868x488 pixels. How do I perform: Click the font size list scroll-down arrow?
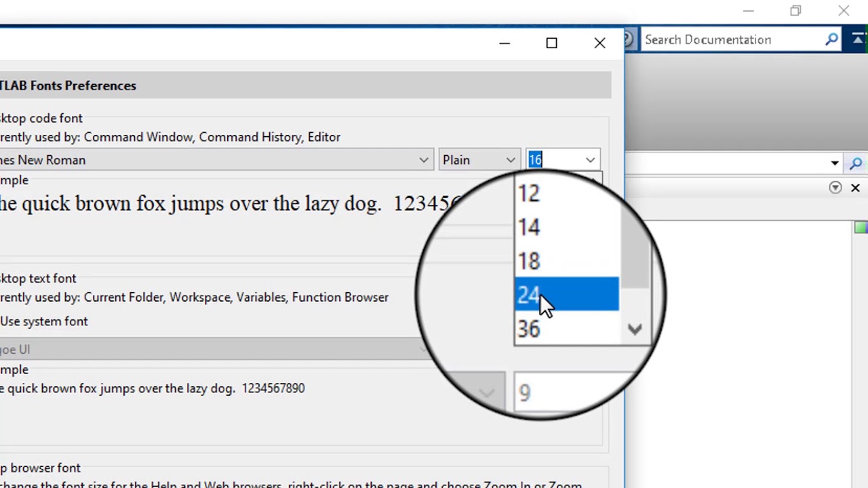coord(635,330)
